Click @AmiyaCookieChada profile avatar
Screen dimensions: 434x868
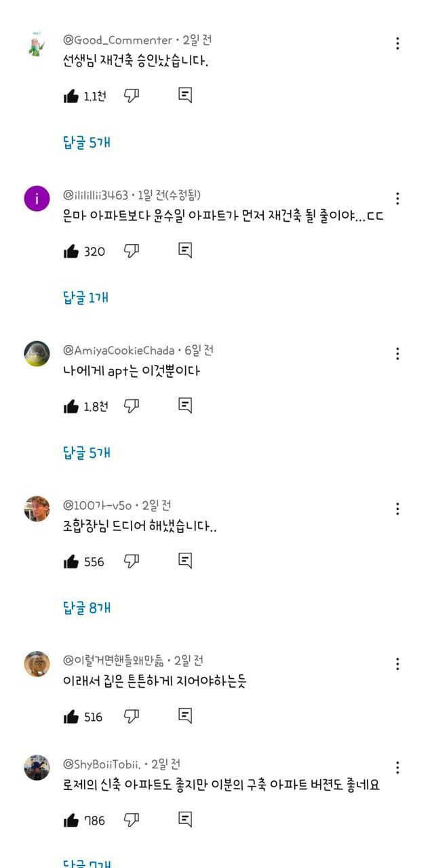37,353
